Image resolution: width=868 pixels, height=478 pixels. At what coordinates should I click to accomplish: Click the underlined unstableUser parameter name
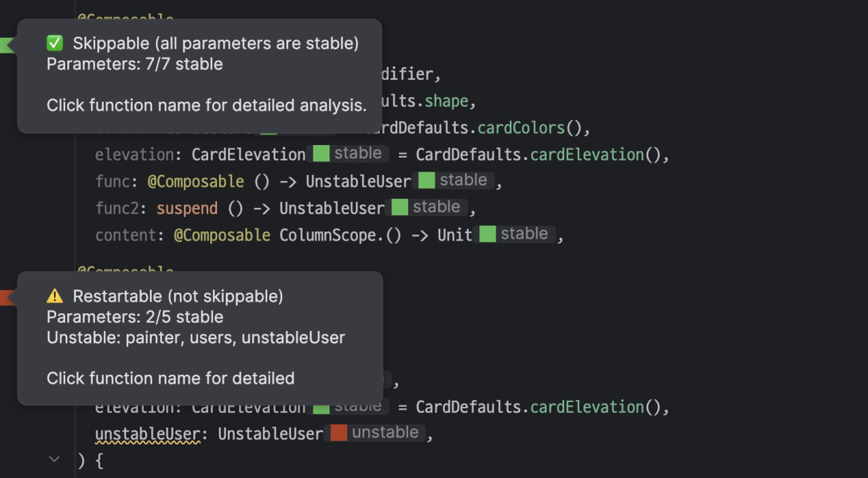(x=147, y=434)
